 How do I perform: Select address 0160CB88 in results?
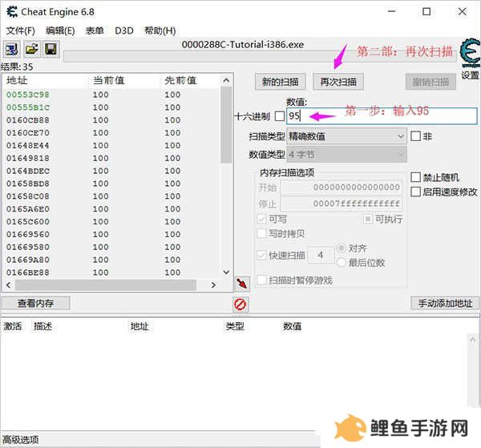point(111,120)
